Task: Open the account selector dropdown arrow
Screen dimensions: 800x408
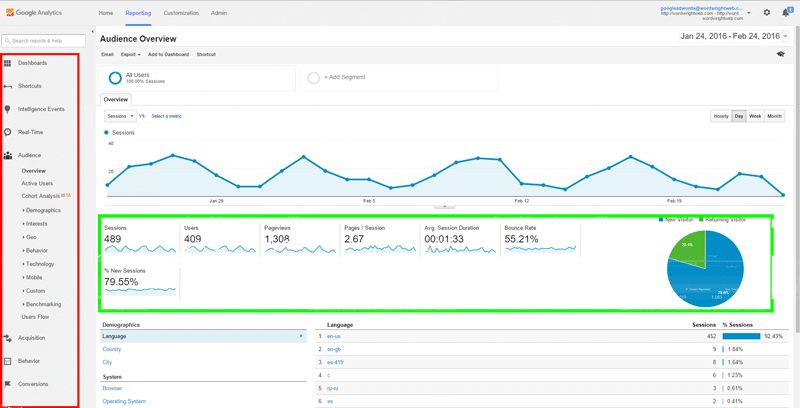Action: pyautogui.click(x=748, y=13)
